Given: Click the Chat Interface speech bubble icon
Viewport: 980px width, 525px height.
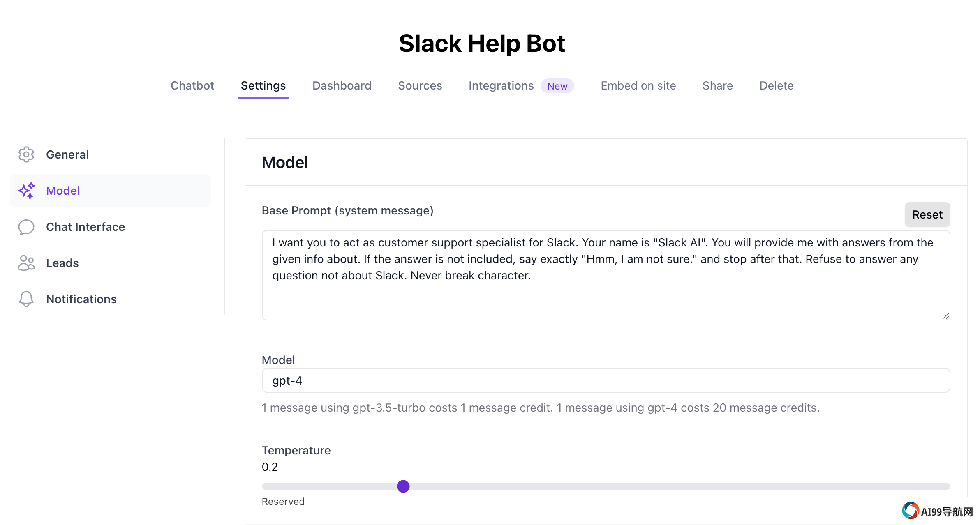Looking at the screenshot, I should click(26, 227).
